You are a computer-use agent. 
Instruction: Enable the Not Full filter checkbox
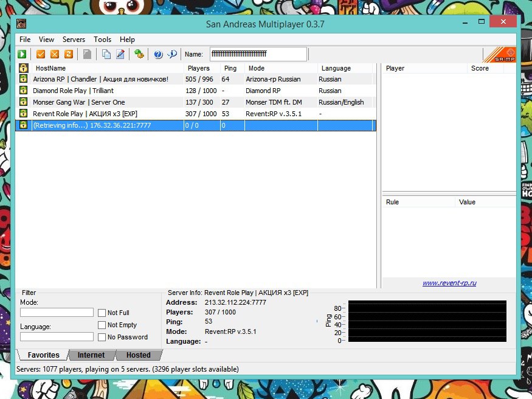click(x=102, y=313)
